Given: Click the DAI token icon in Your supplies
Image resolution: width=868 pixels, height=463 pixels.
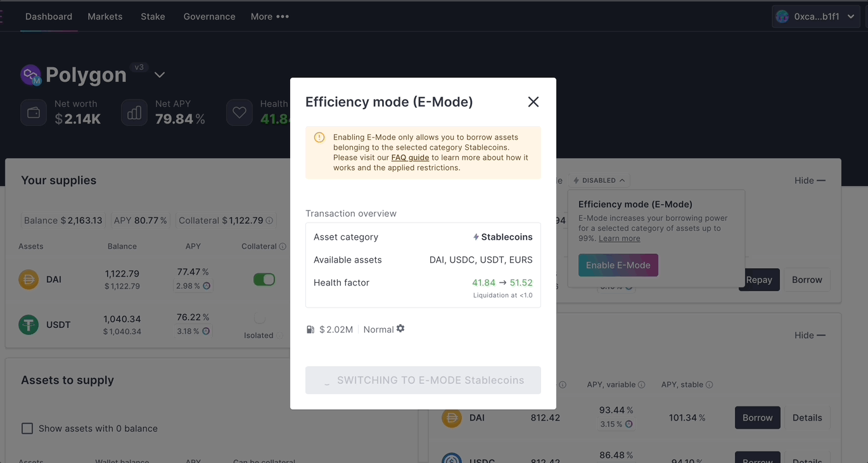Looking at the screenshot, I should 29,279.
